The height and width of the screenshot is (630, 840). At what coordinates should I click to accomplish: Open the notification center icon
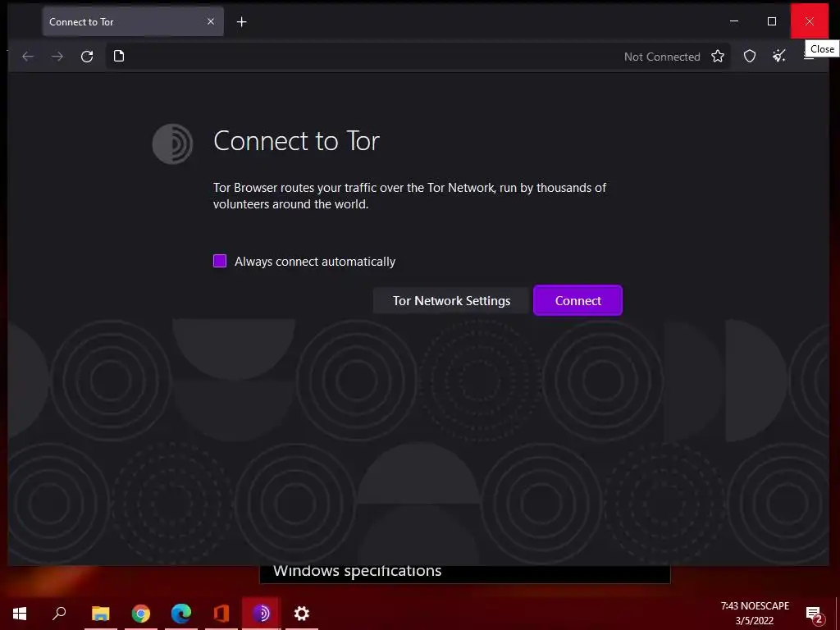coord(815,614)
